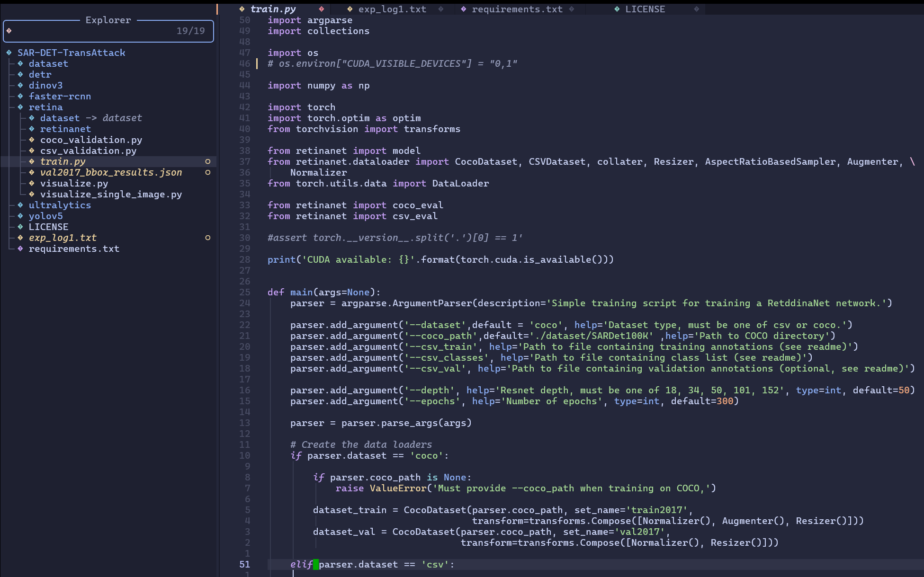Switch to the exp_log1.txt tab
924x577 pixels.
[392, 9]
